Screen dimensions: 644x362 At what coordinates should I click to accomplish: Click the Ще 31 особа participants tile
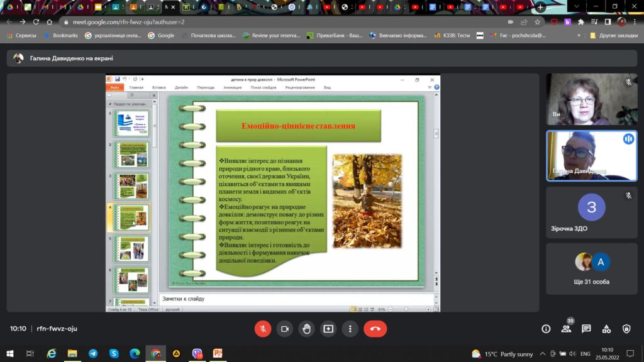(591, 269)
